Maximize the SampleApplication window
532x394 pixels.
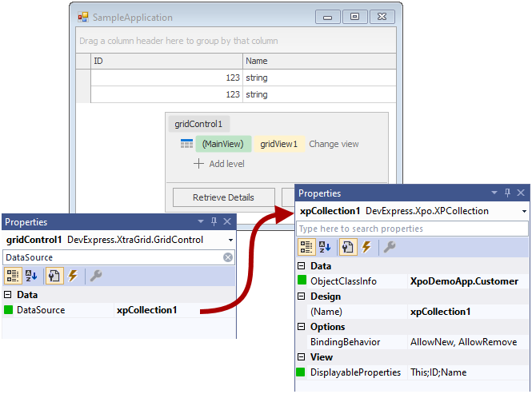pyautogui.click(x=354, y=17)
